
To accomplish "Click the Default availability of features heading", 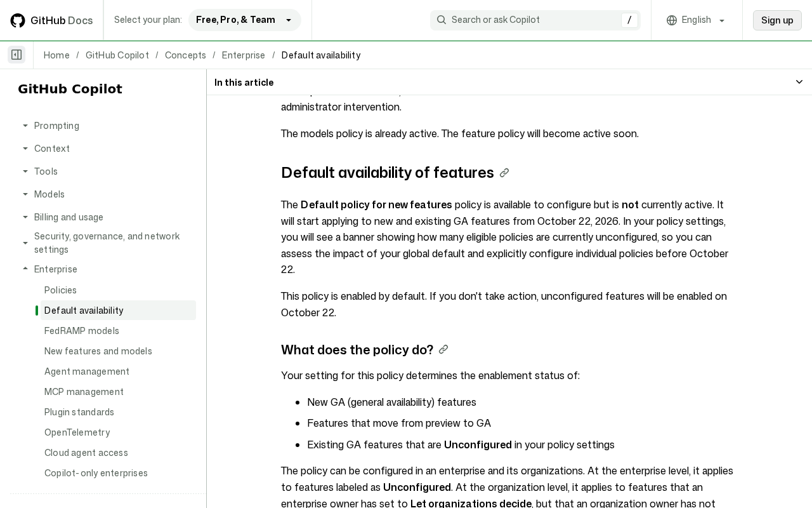I will pos(388,173).
